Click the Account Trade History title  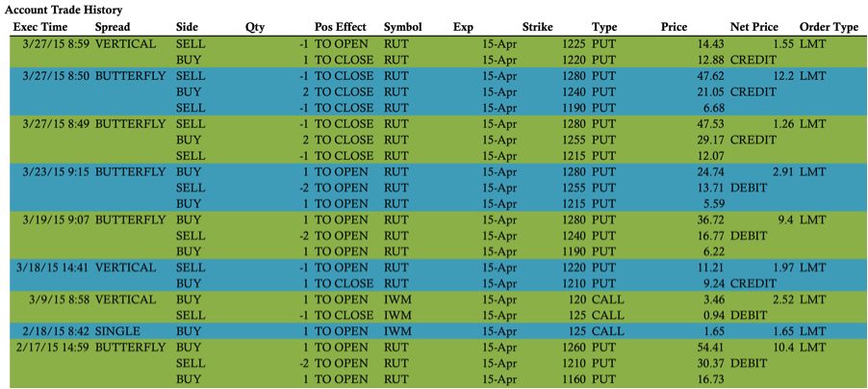pos(64,11)
